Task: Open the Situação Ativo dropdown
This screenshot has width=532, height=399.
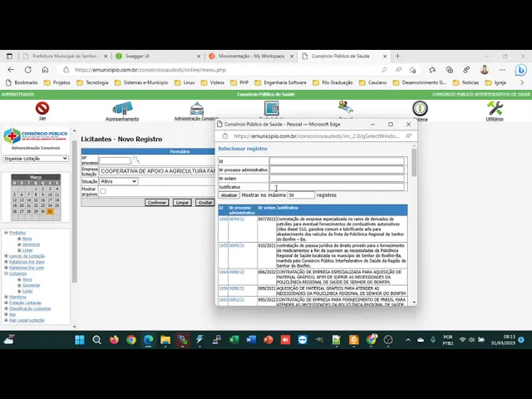Action: [x=118, y=181]
